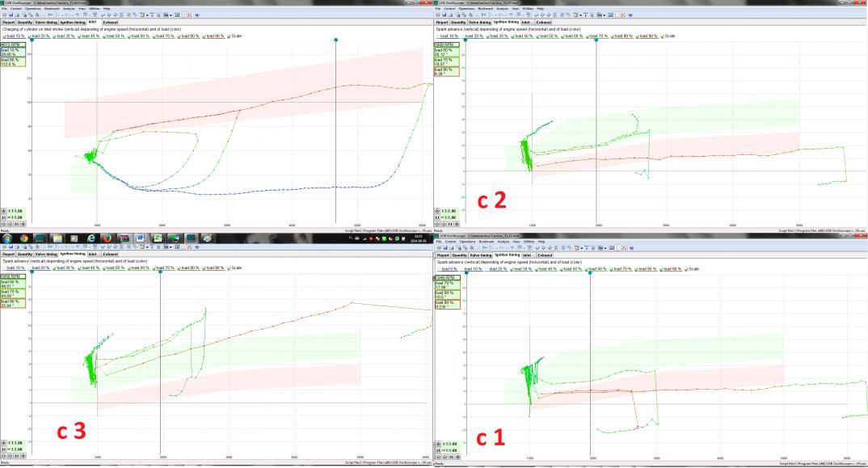Click the first 1:1.00 scale button in the c 3 window

14,443
